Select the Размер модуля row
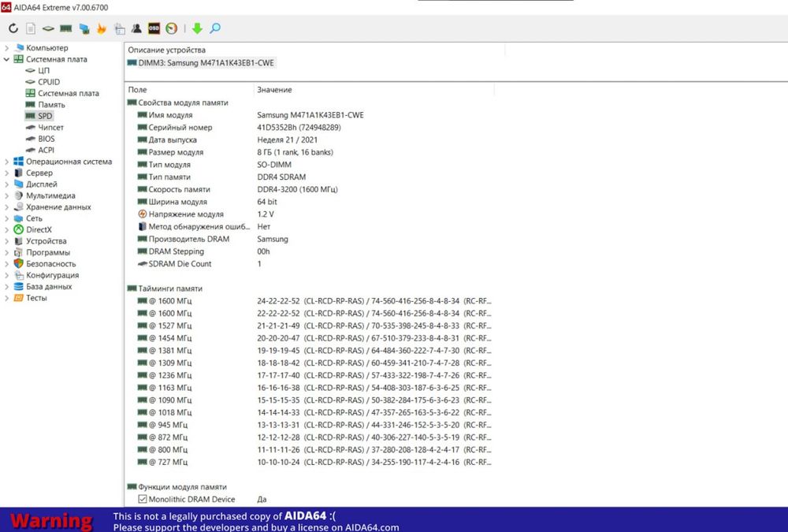788x532 pixels. [309, 152]
